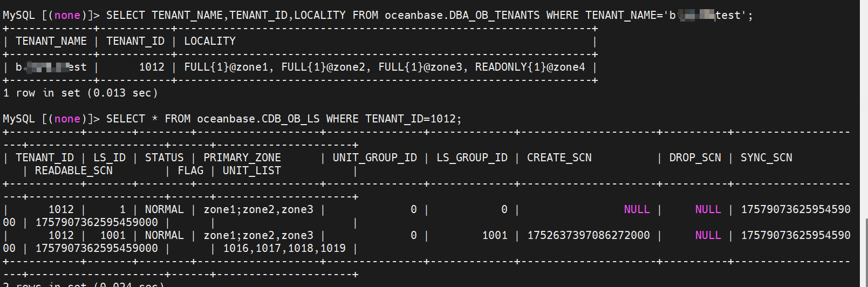Click oceanbase.CDB_OB_LS in the second query
Image resolution: width=868 pixels, height=287 pixels.
[258, 119]
